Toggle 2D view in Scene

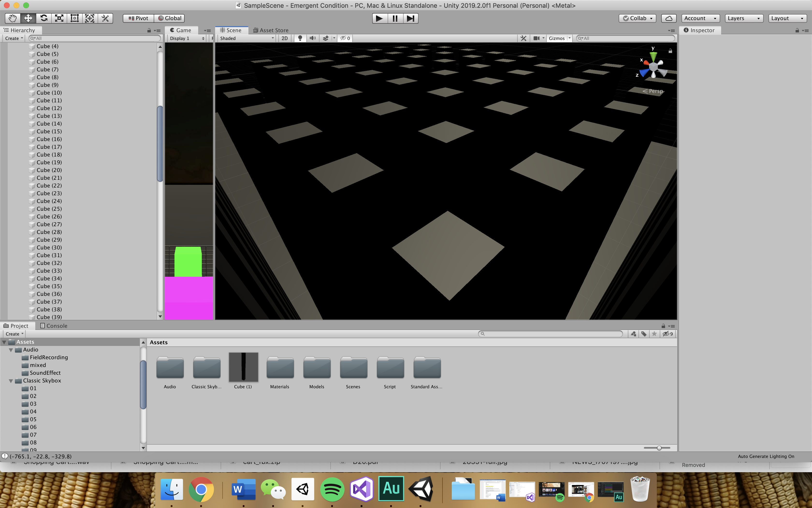(284, 38)
